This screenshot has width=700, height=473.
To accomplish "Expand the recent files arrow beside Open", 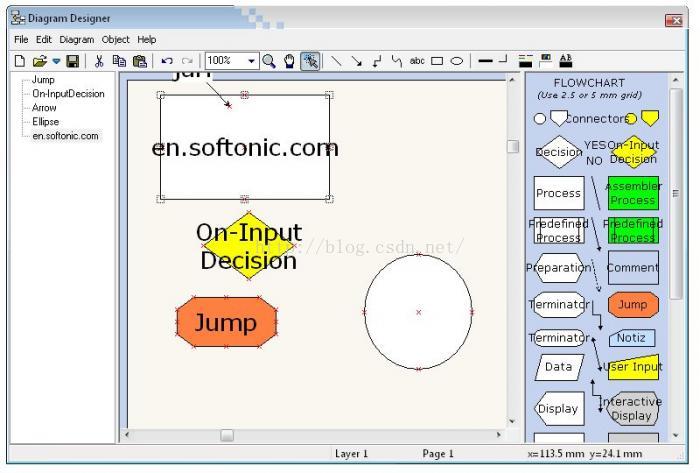I will tap(56, 61).
